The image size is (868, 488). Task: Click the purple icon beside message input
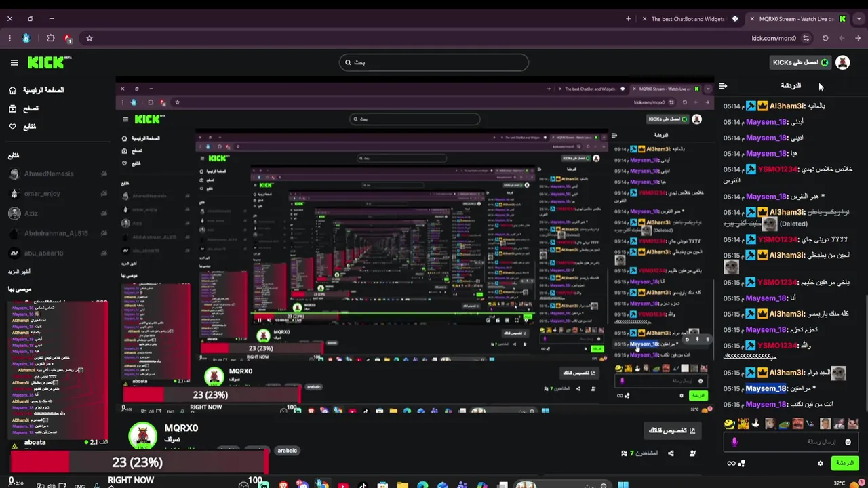734,442
